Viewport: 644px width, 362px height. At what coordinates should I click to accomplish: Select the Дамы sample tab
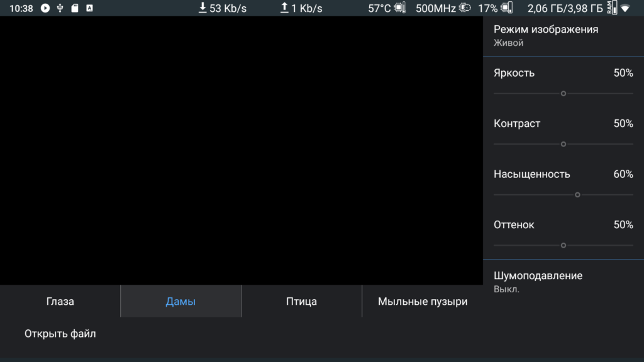click(x=180, y=302)
